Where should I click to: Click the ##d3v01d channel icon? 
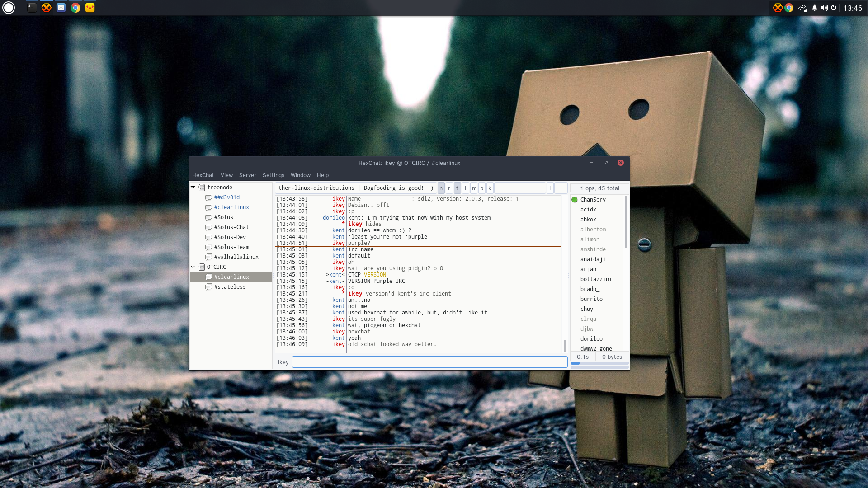coord(209,197)
